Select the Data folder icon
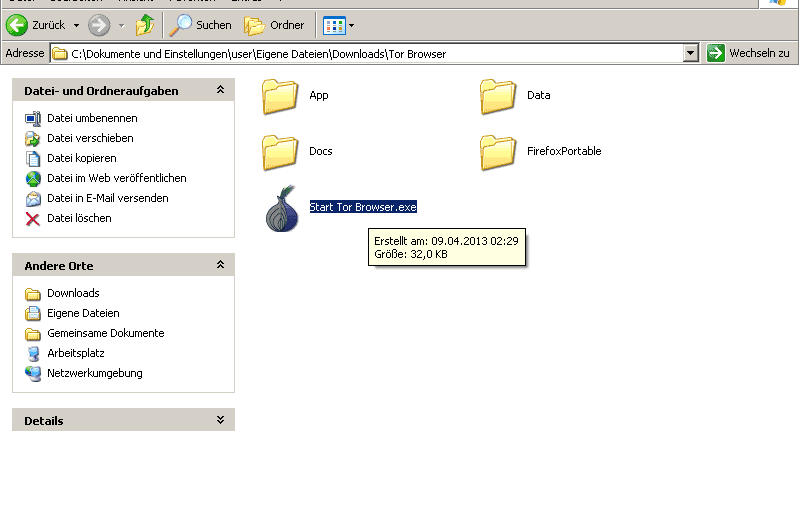 click(x=498, y=96)
